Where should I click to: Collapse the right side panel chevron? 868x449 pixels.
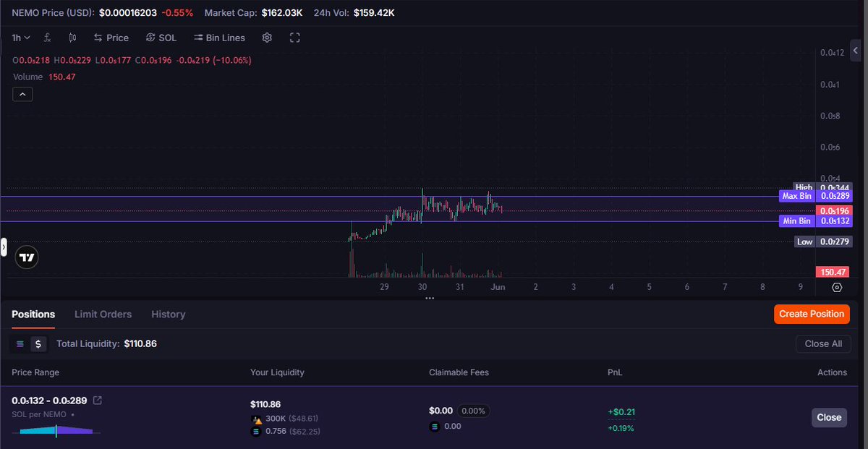point(856,50)
